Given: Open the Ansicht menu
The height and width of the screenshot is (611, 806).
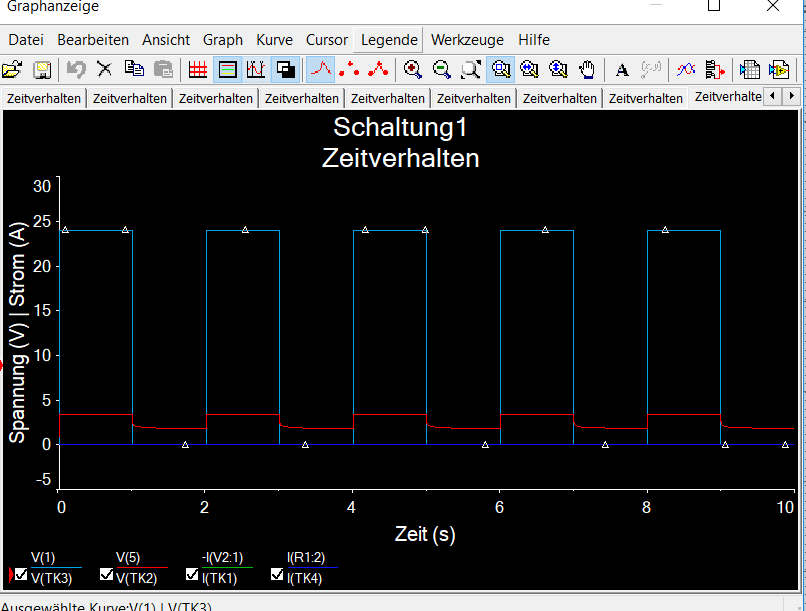Looking at the screenshot, I should pyautogui.click(x=166, y=40).
